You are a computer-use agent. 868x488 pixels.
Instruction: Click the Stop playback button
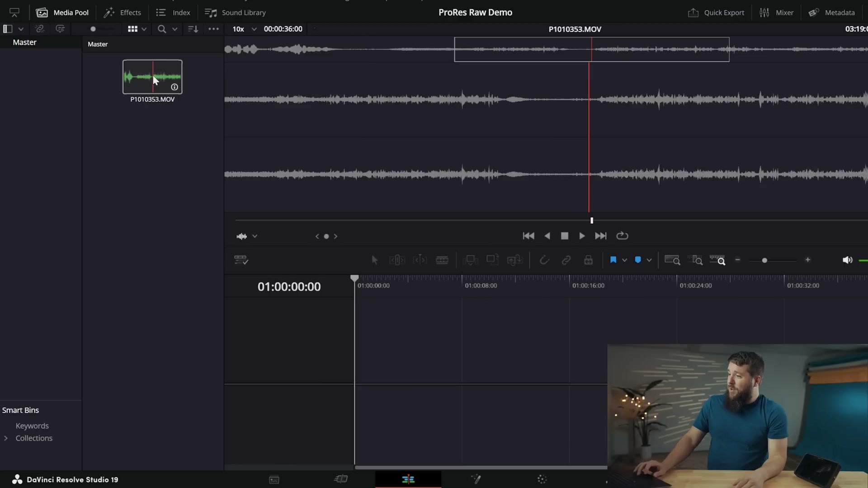(x=565, y=236)
